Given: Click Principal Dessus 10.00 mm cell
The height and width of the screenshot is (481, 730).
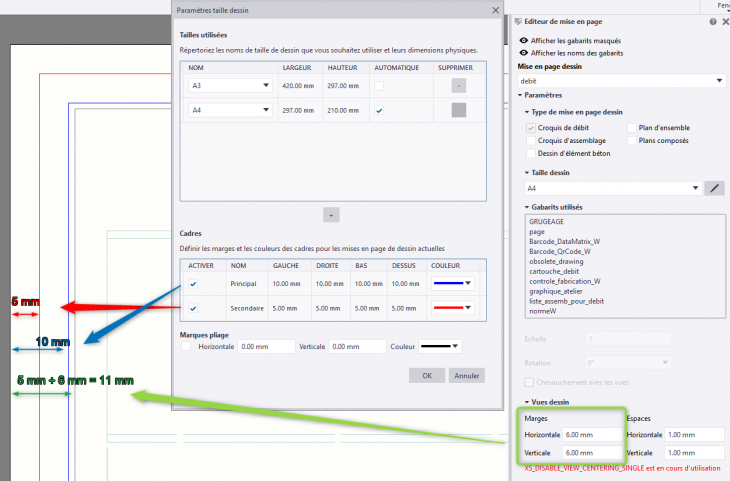Looking at the screenshot, I should [x=406, y=284].
